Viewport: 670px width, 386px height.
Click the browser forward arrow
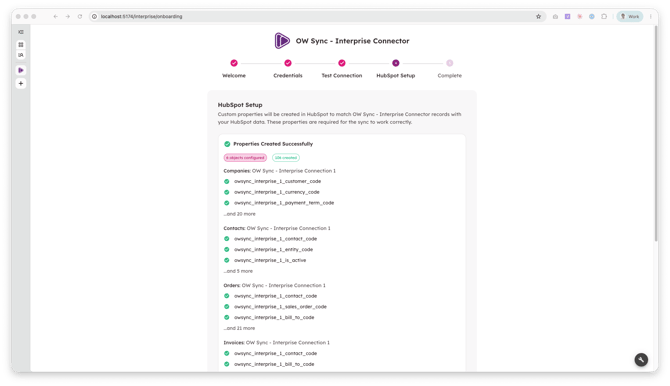pyautogui.click(x=68, y=16)
